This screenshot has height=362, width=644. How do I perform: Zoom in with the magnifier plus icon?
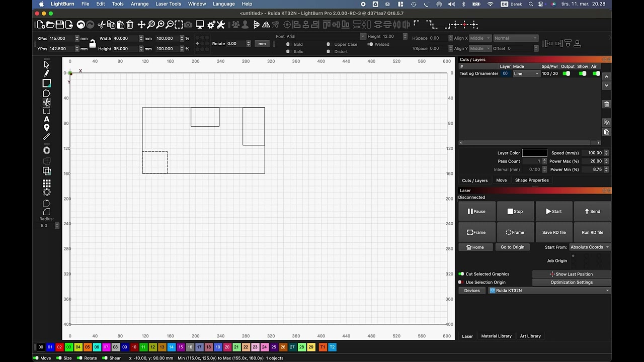tap(160, 25)
